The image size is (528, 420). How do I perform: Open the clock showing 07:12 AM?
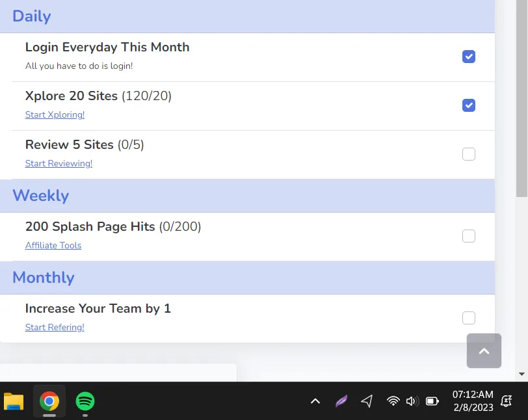click(x=473, y=401)
